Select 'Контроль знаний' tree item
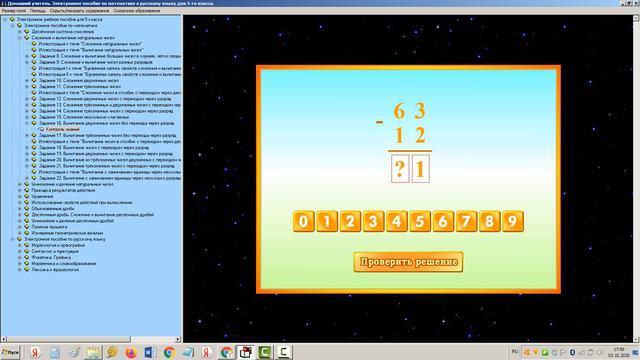Image resolution: width=640 pixels, height=360 pixels. (62, 129)
